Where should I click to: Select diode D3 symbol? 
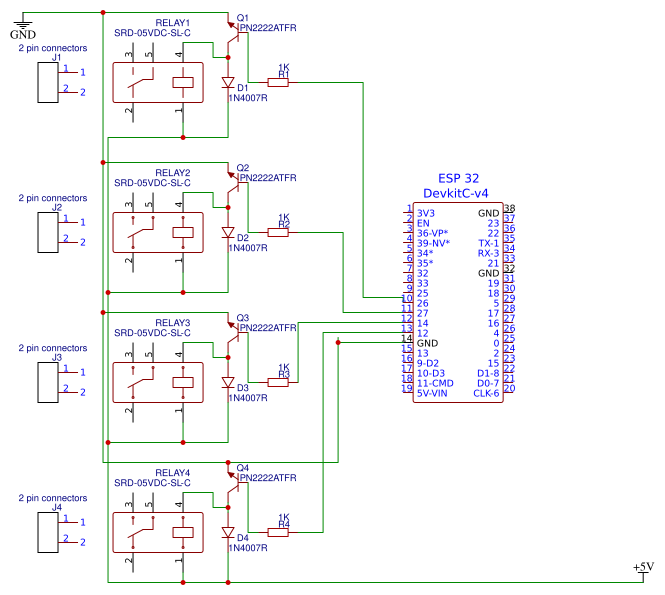click(228, 383)
